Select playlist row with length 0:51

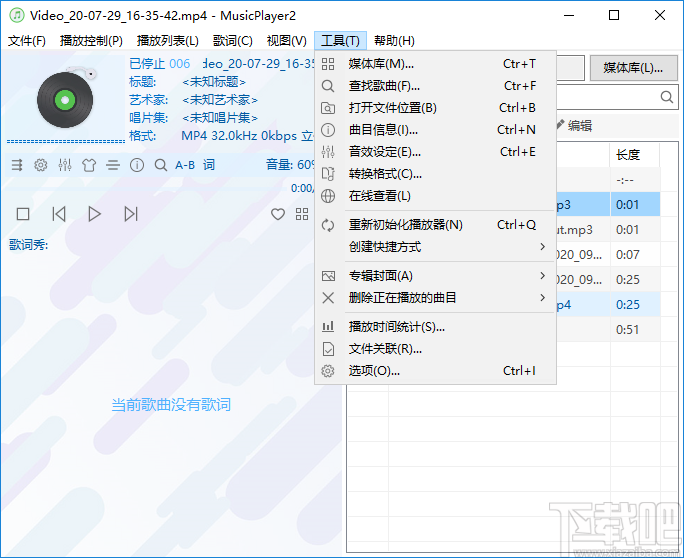[x=609, y=329]
